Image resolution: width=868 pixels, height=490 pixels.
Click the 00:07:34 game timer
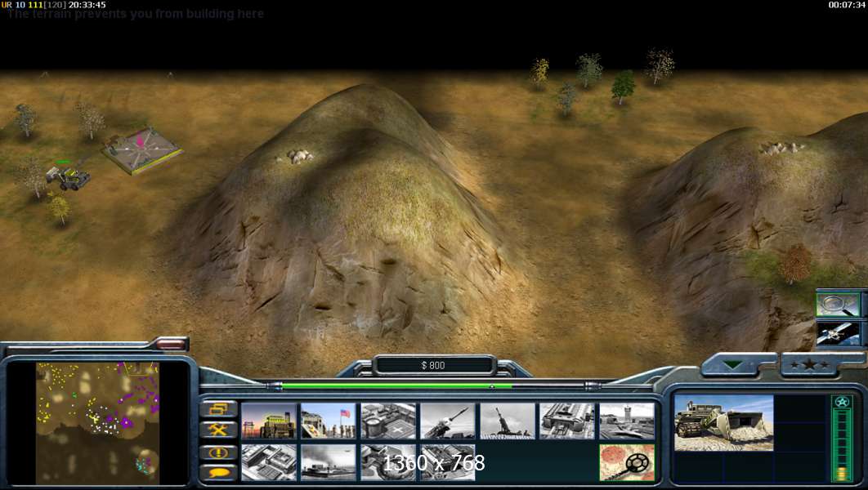point(847,5)
